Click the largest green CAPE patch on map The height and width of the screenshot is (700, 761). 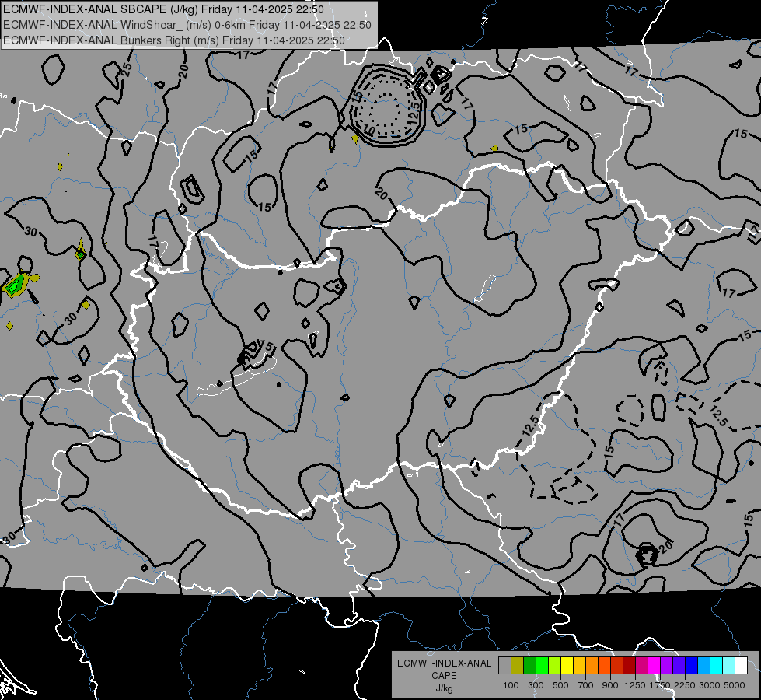[x=17, y=283]
